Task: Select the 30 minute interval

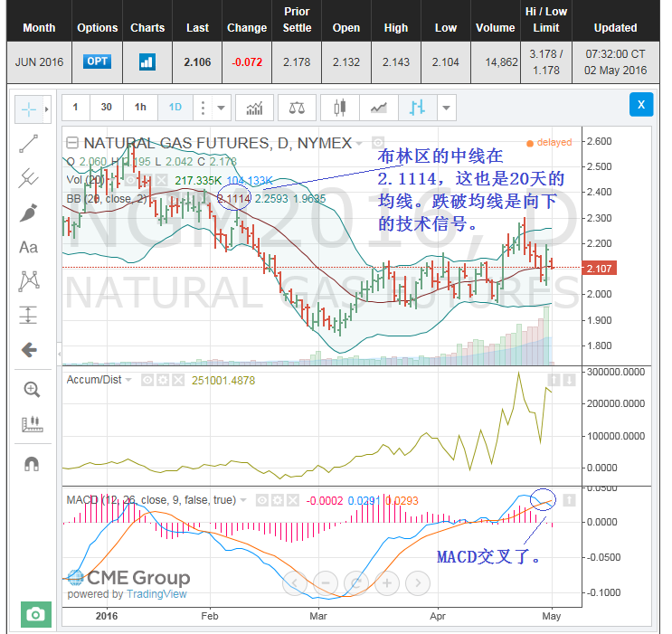Action: click(x=107, y=108)
